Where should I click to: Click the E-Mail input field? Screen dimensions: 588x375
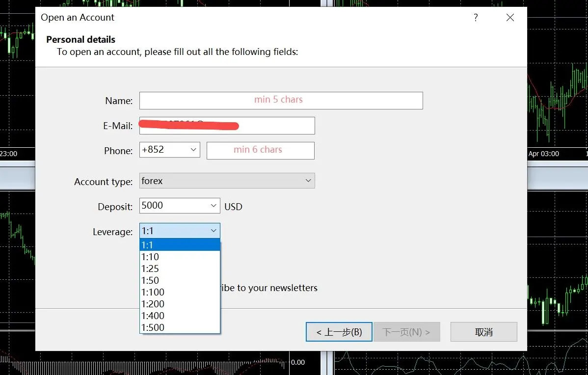pyautogui.click(x=227, y=126)
